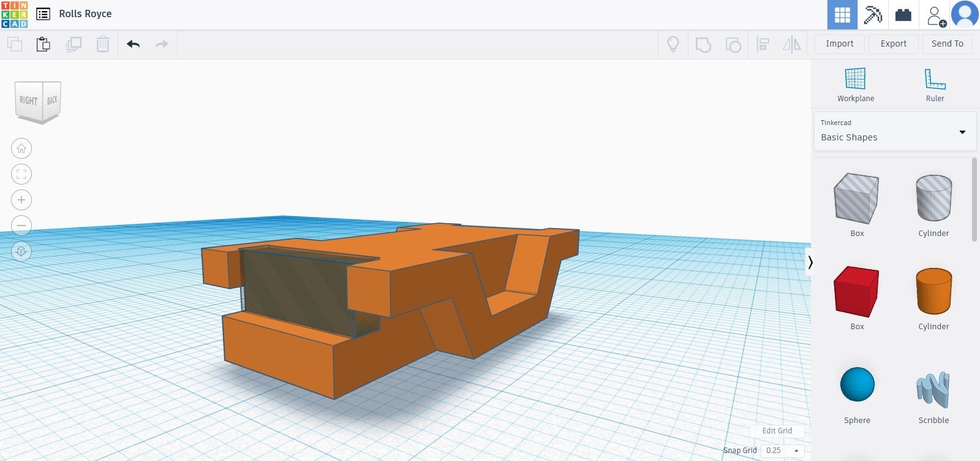Screen dimensions: 980x461
Task: Switch to 3D design grid view
Action: click(842, 15)
